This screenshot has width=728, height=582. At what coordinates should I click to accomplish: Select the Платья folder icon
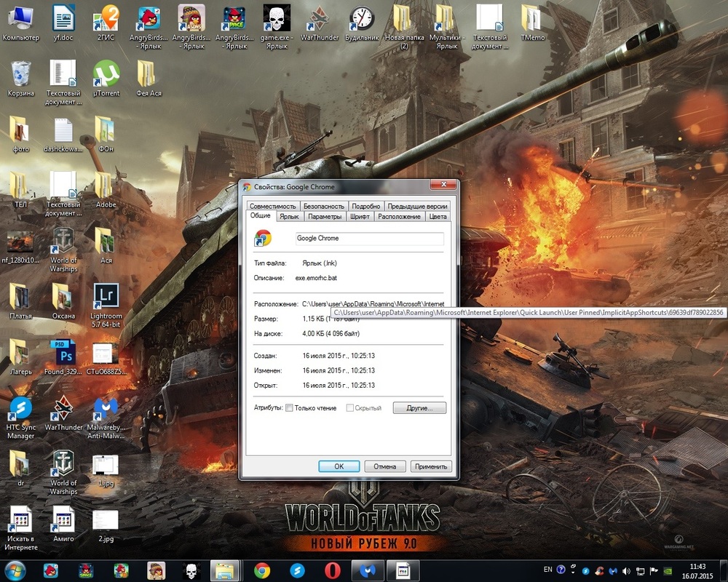[21, 301]
